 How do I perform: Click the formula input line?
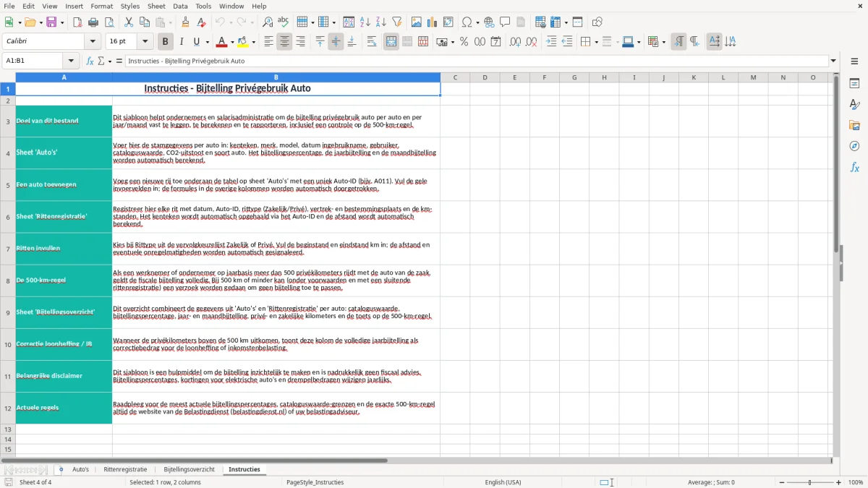pyautogui.click(x=476, y=61)
